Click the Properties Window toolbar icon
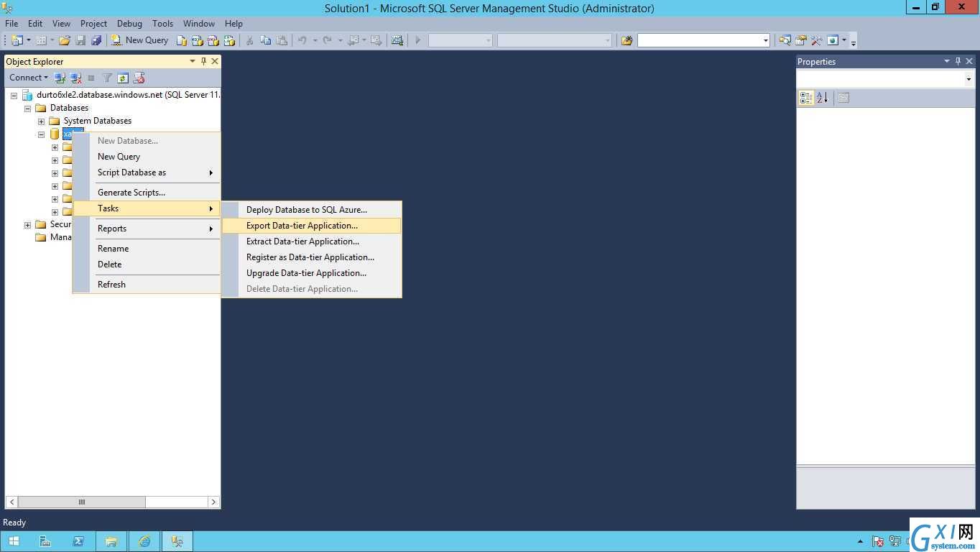 click(x=800, y=40)
